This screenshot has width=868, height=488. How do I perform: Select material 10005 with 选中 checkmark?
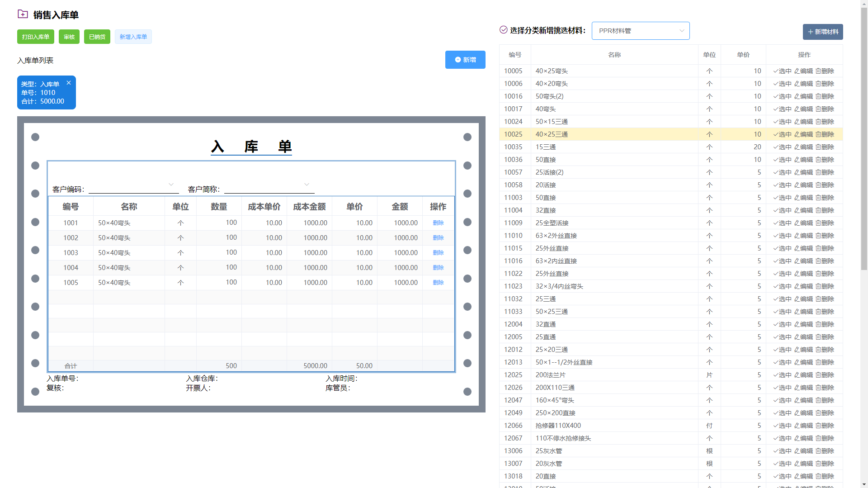click(x=782, y=71)
